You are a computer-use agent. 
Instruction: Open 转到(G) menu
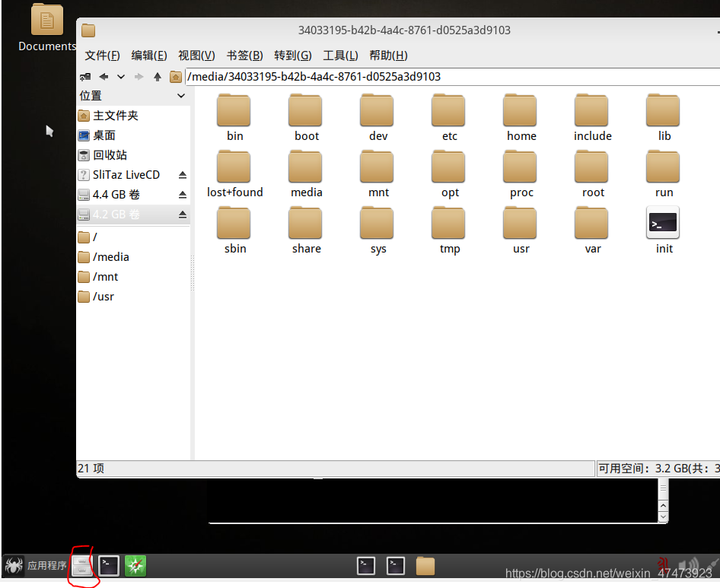[x=293, y=56]
